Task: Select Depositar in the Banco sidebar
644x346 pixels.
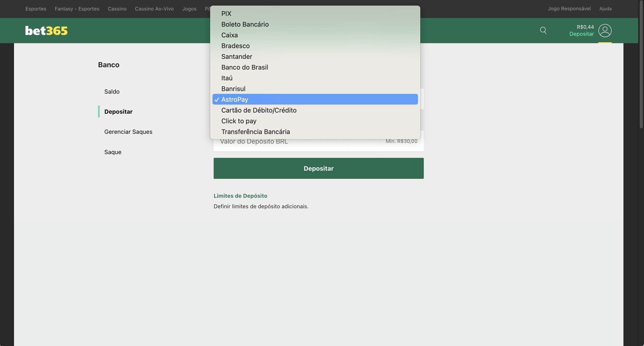Action: (x=118, y=112)
